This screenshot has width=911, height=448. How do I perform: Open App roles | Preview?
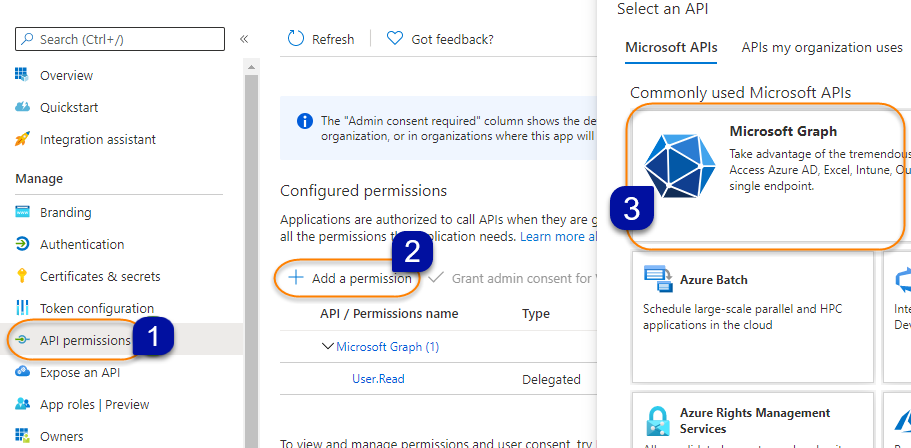pos(95,404)
